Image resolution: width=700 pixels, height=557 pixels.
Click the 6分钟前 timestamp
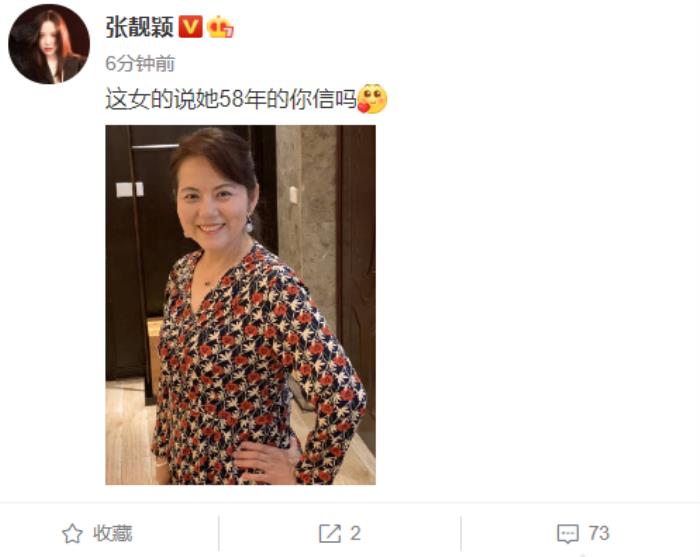point(140,64)
